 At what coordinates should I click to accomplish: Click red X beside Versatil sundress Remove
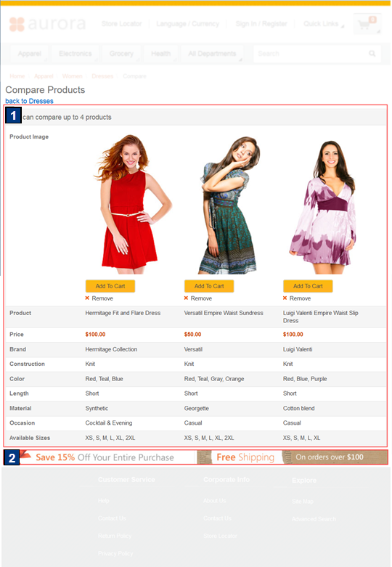(186, 298)
